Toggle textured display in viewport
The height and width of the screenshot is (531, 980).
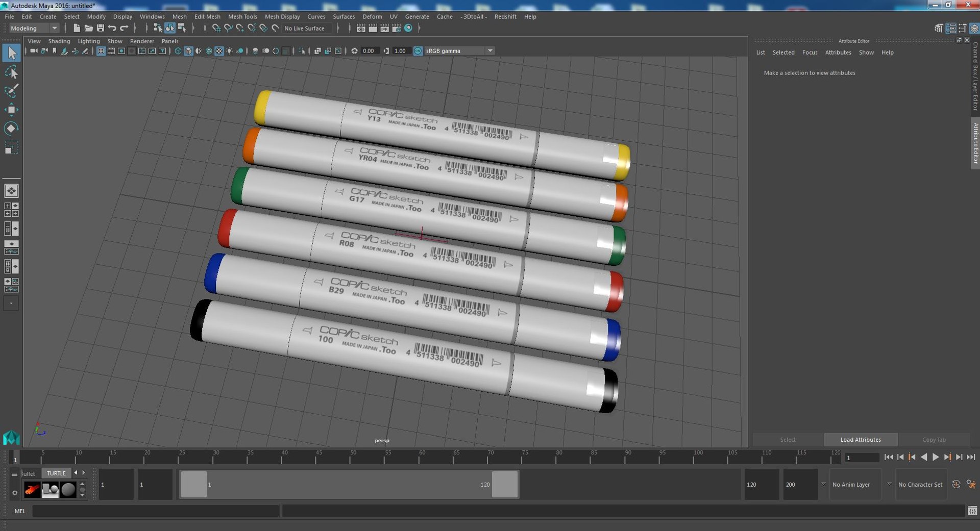pyautogui.click(x=219, y=51)
